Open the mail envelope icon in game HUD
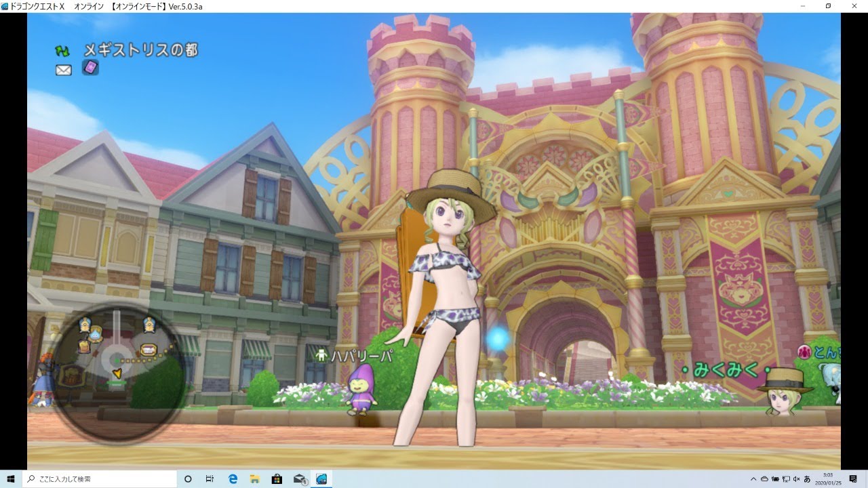The width and height of the screenshot is (868, 488). coord(63,70)
